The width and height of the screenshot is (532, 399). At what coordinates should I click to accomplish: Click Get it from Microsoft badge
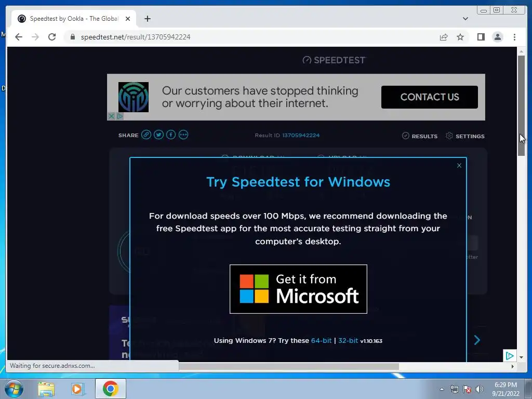298,289
